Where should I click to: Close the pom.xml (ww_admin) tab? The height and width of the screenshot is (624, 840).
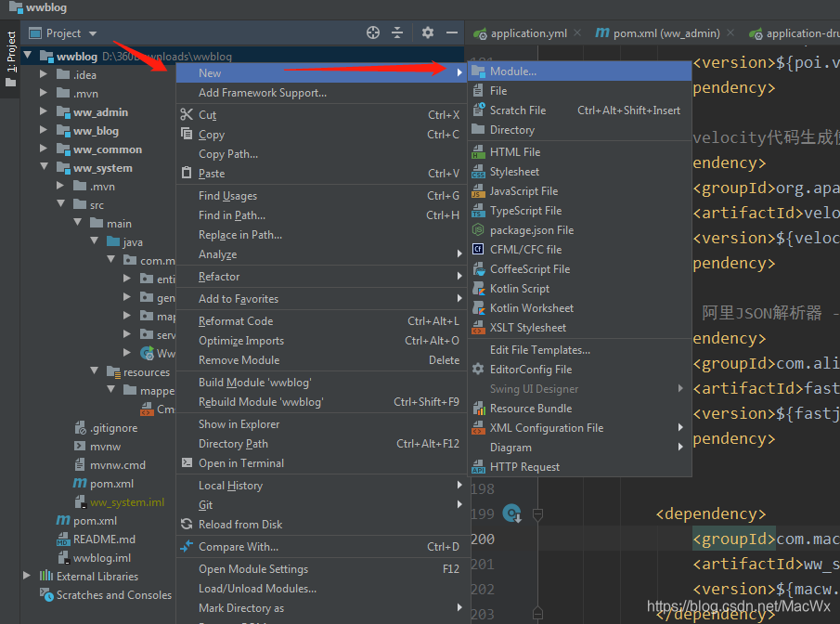click(x=730, y=32)
